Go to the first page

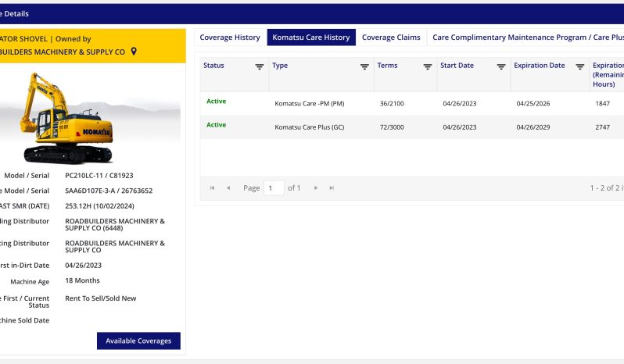(212, 188)
